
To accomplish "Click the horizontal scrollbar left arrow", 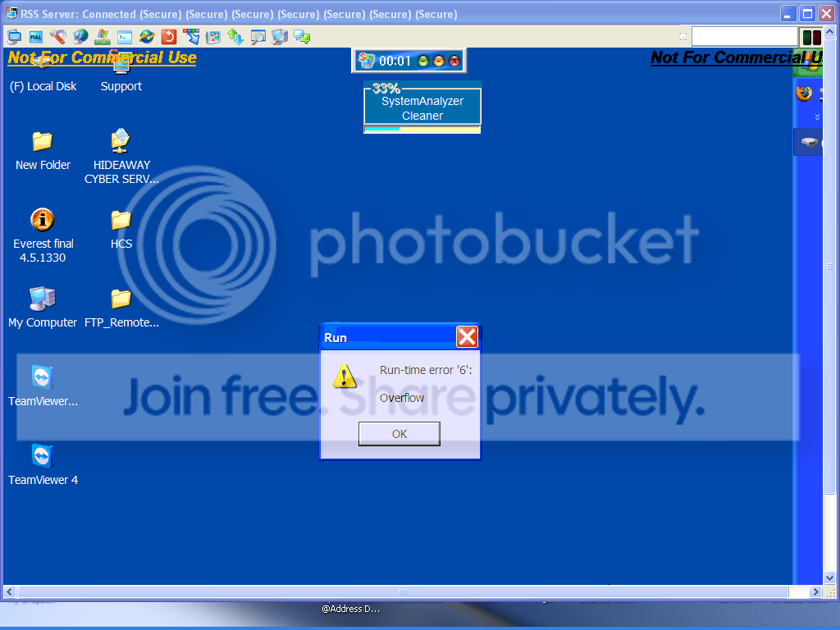I will click(x=9, y=592).
